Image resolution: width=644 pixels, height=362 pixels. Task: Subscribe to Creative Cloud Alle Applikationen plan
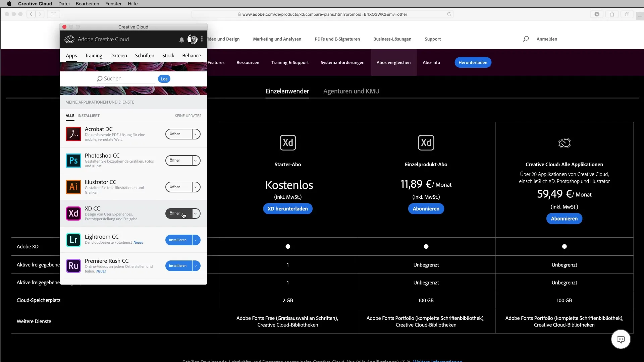(564, 219)
